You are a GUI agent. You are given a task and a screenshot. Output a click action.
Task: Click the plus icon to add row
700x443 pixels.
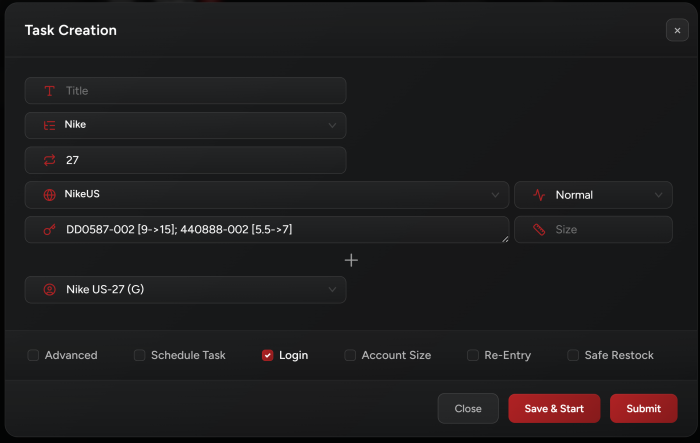[351, 260]
